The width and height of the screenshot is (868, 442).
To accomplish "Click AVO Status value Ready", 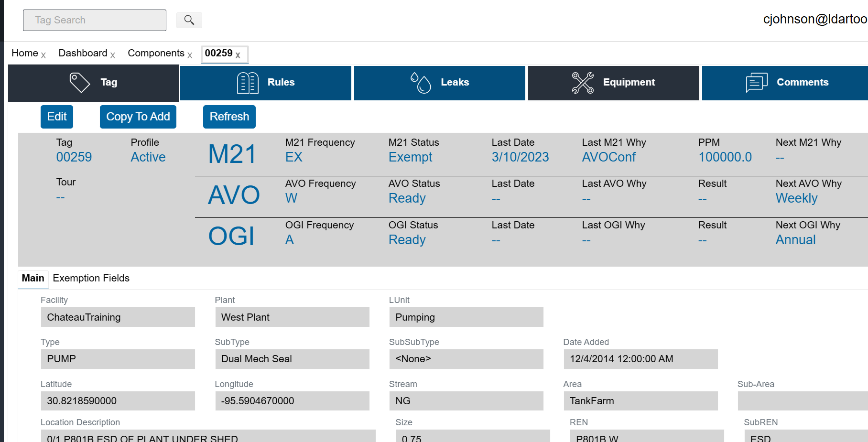I will point(407,198).
